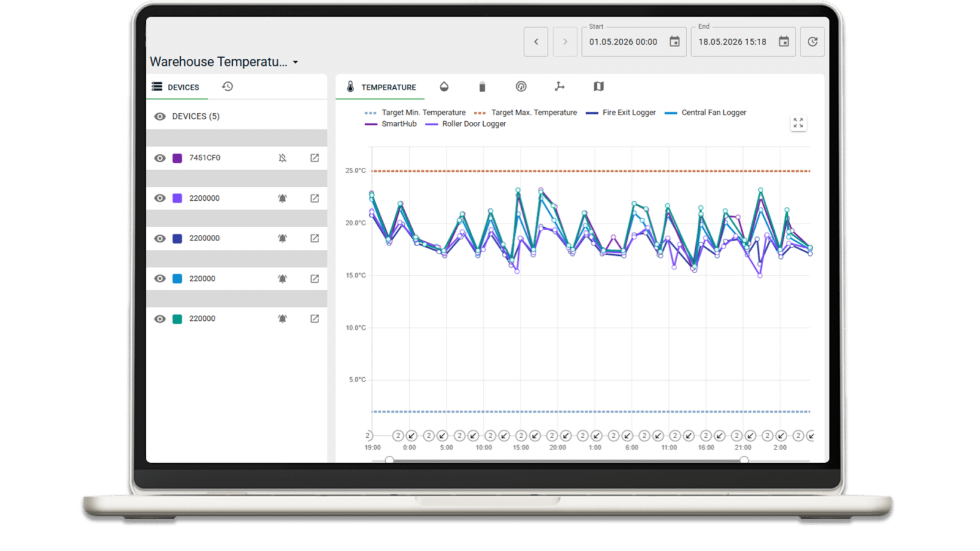This screenshot has height=551, width=980.
Task: Open the End date calendar picker
Action: point(783,42)
